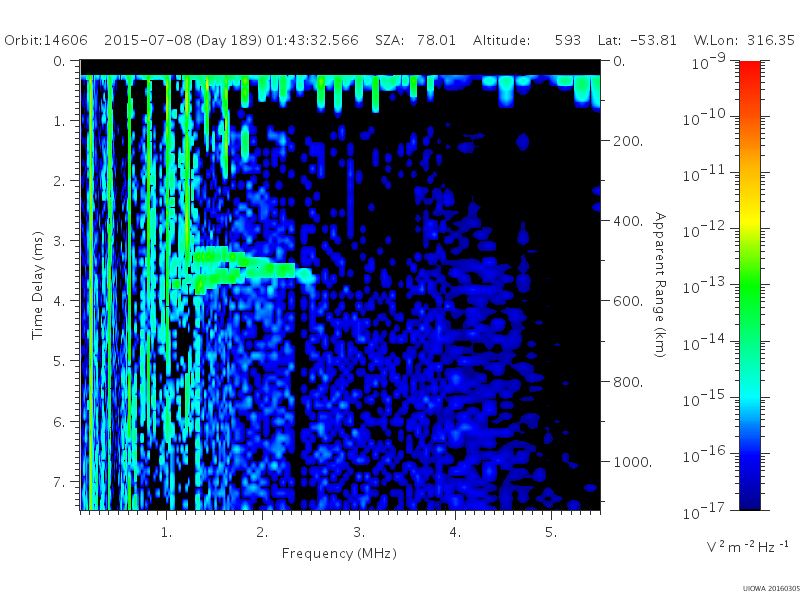Click the Frequency (MHz) axis title
This screenshot has height=600, width=800.
pos(339,554)
